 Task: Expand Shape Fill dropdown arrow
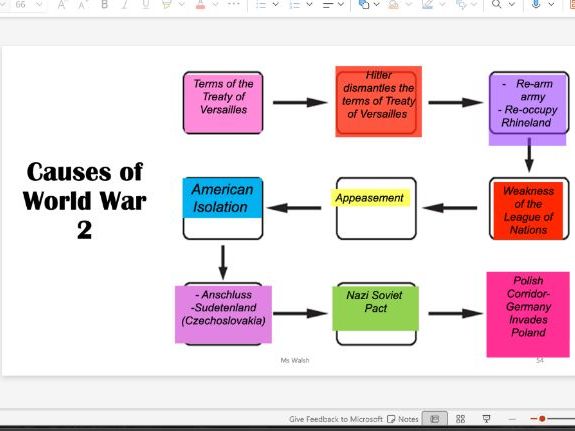[408, 4]
